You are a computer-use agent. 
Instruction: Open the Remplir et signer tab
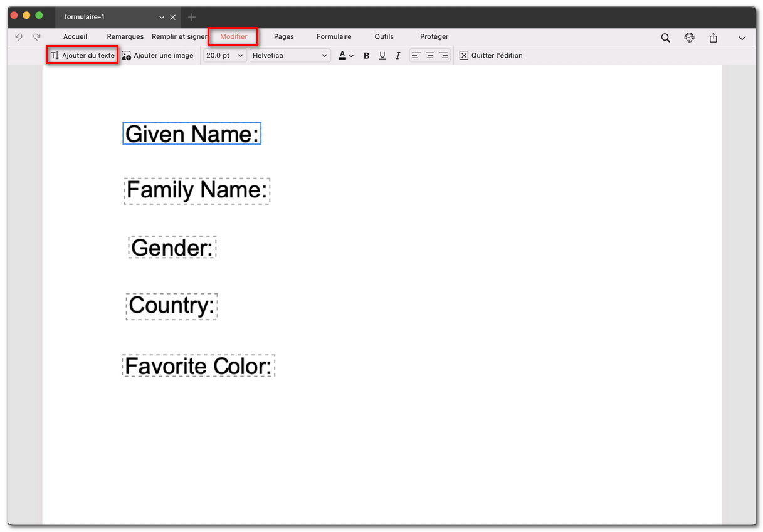coord(179,37)
